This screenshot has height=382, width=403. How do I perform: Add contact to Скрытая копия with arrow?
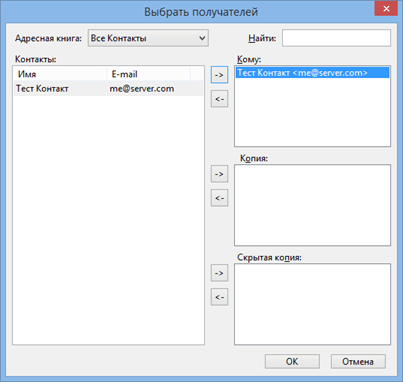[219, 273]
